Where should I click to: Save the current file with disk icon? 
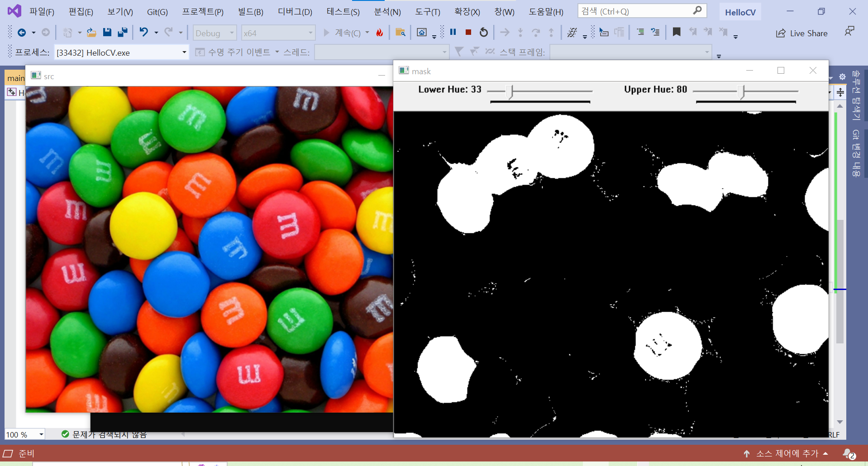tap(107, 33)
